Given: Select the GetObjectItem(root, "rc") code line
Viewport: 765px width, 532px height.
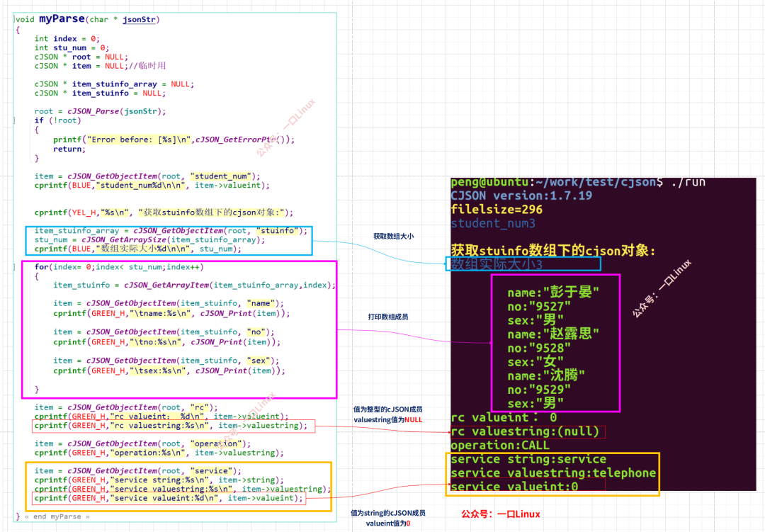Looking at the screenshot, I should tap(126, 407).
